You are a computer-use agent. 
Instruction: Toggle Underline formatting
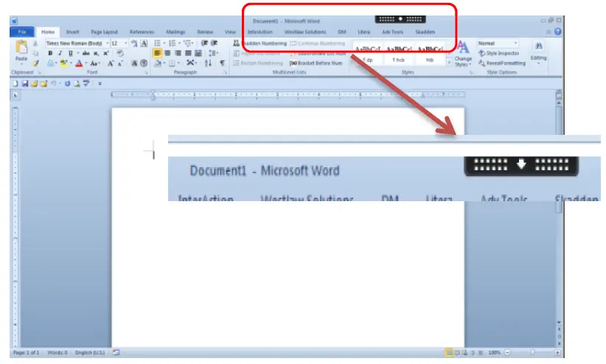pyautogui.click(x=70, y=53)
